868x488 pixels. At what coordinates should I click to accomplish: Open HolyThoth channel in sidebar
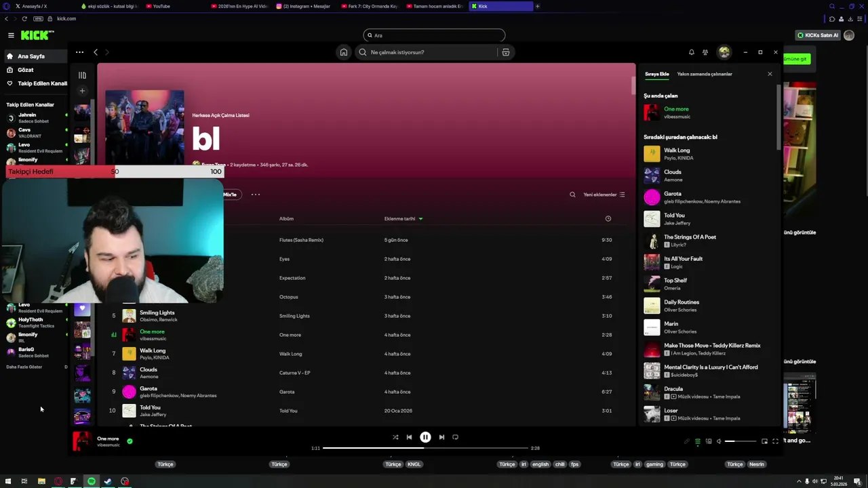35,323
